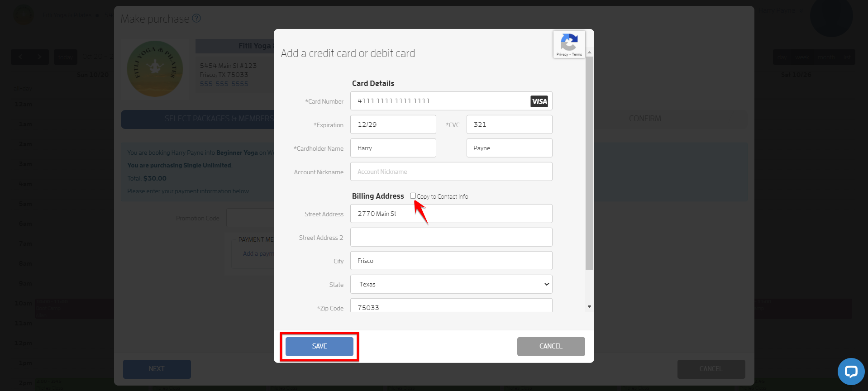Click the Expiration field

click(393, 124)
